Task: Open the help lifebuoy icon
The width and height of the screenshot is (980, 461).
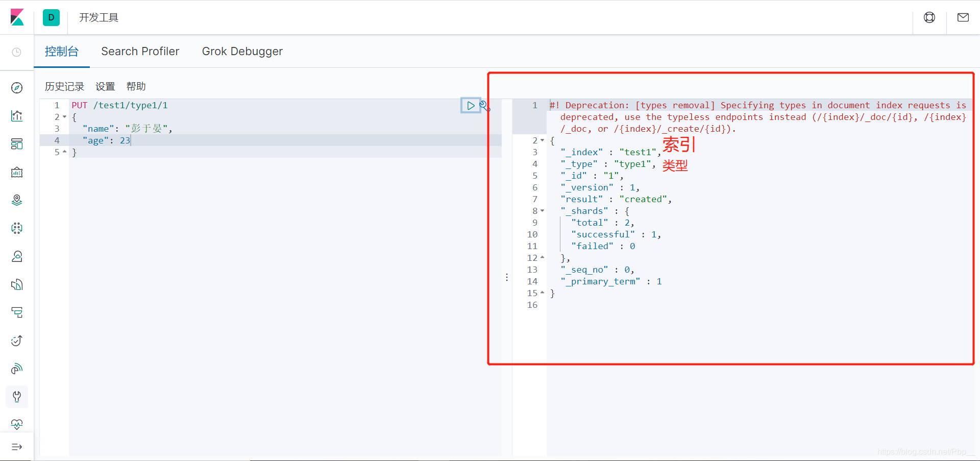Action: point(929,17)
